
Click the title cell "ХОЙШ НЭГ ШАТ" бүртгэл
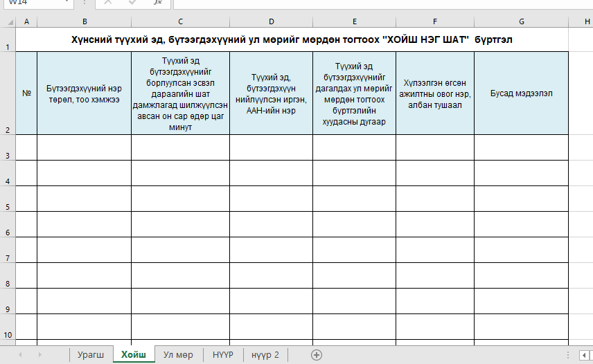(x=292, y=39)
